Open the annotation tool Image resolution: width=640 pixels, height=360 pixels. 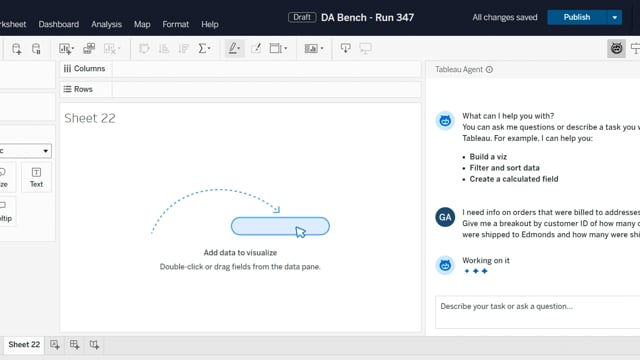[x=256, y=49]
